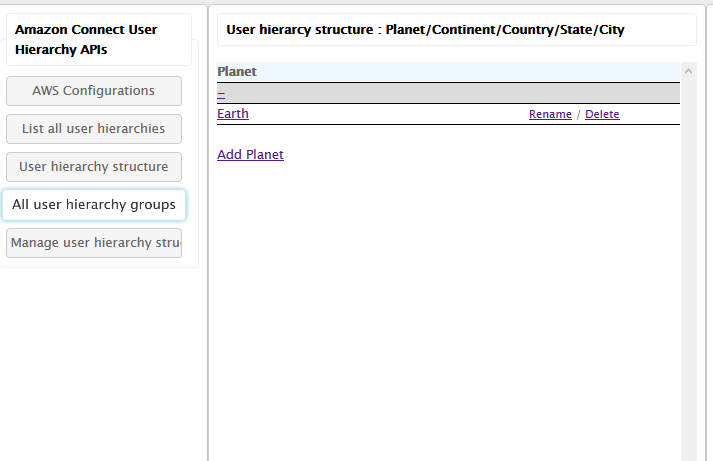Rename the Earth planet entry
The height and width of the screenshot is (461, 713).
[x=550, y=114]
